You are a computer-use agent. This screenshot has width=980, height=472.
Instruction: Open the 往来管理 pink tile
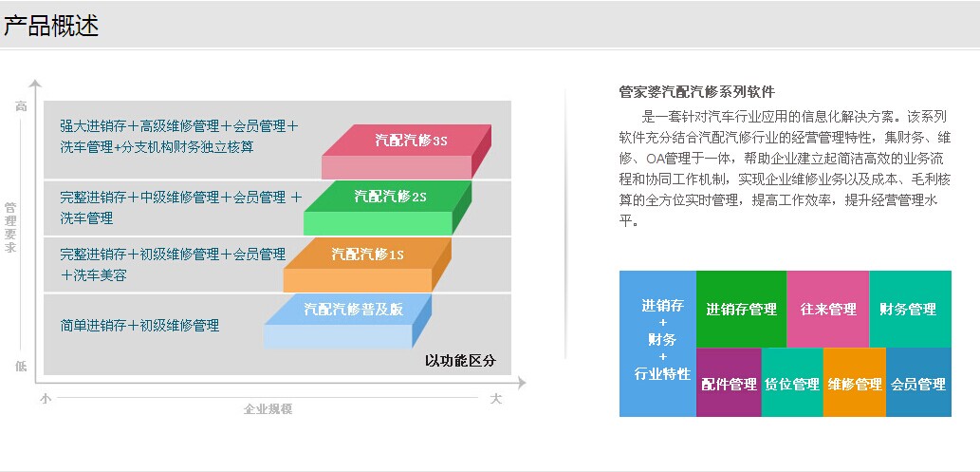[x=827, y=309]
